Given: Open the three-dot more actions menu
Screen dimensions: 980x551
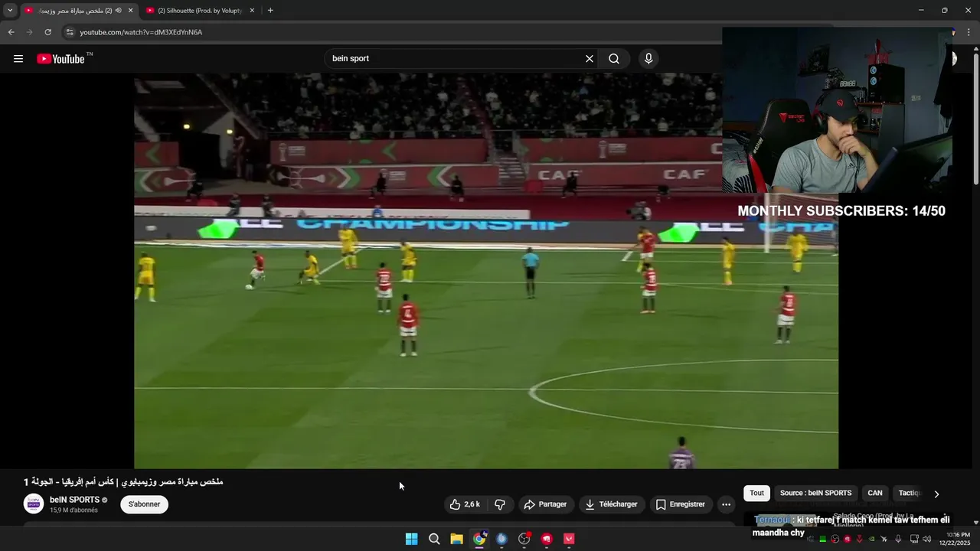Looking at the screenshot, I should [726, 504].
